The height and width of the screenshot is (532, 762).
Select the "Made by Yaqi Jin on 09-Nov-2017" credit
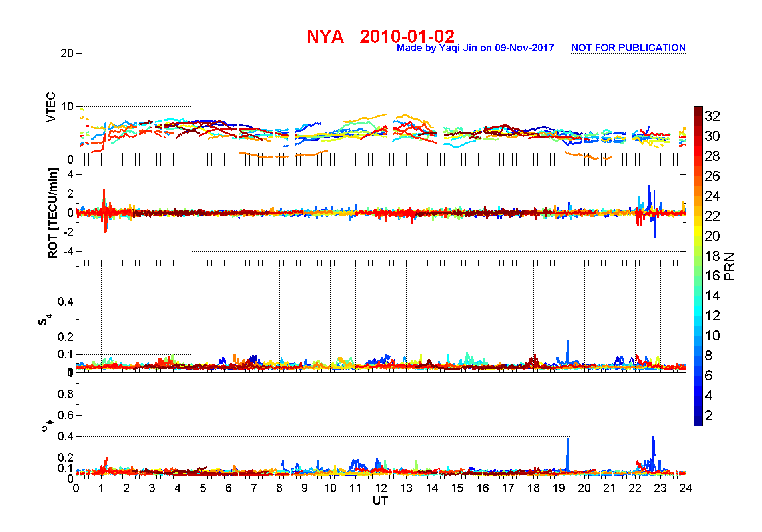475,48
